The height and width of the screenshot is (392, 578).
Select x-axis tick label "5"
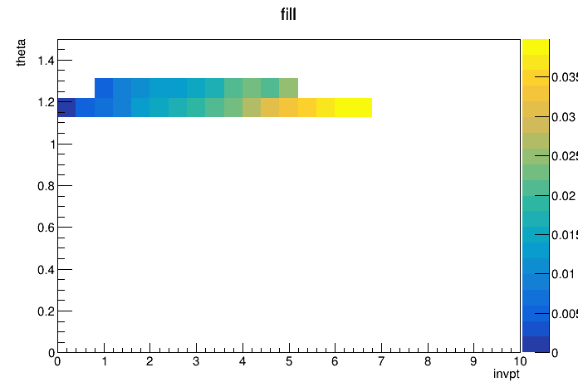pyautogui.click(x=289, y=361)
